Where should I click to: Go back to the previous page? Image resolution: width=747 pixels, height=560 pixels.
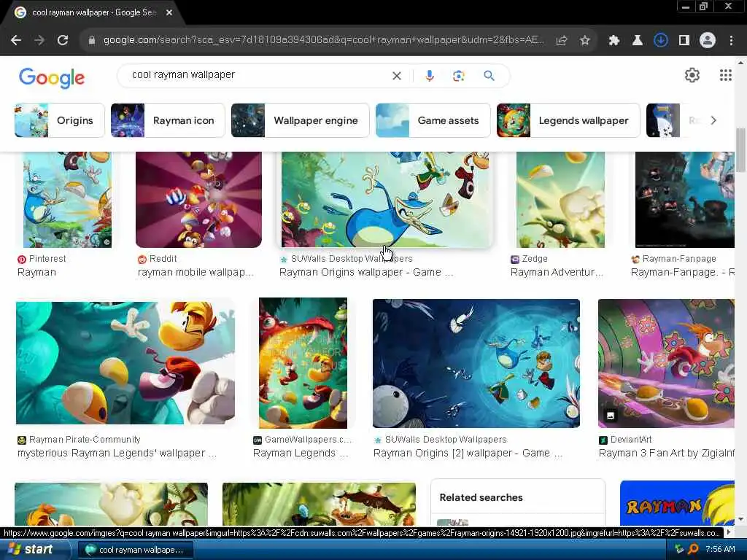(16, 41)
